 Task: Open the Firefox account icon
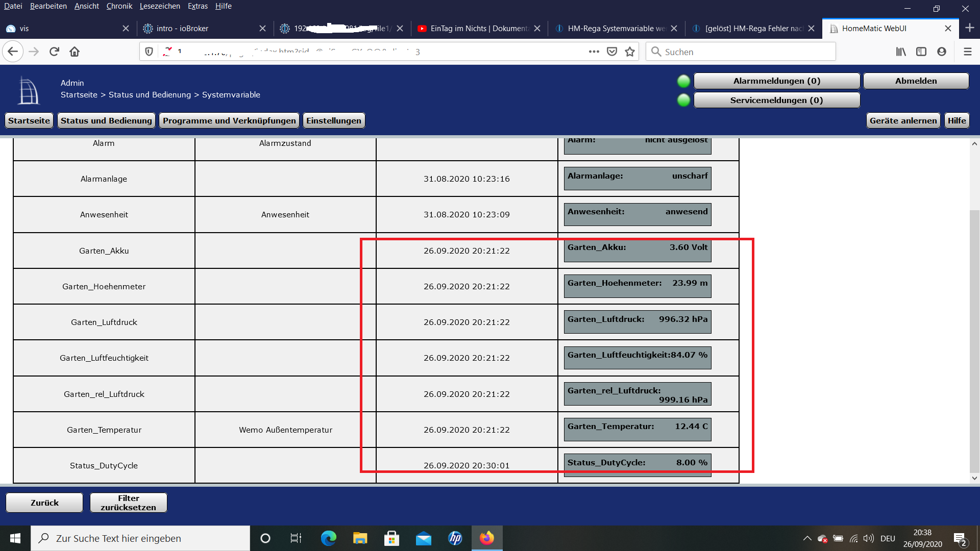tap(942, 52)
